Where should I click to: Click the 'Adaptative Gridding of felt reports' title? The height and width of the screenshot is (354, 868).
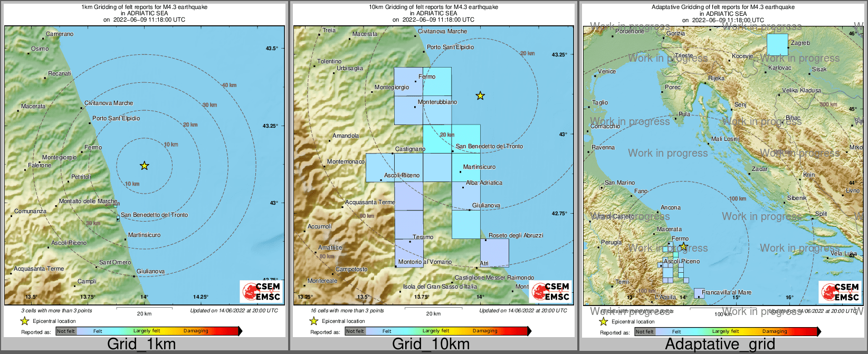[x=723, y=7]
